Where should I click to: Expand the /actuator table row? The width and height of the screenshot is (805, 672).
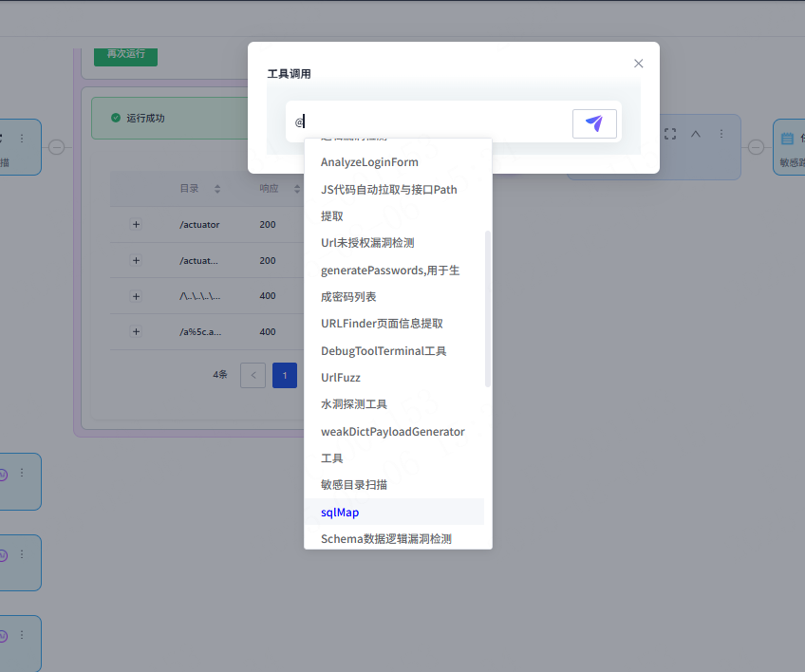pos(136,225)
